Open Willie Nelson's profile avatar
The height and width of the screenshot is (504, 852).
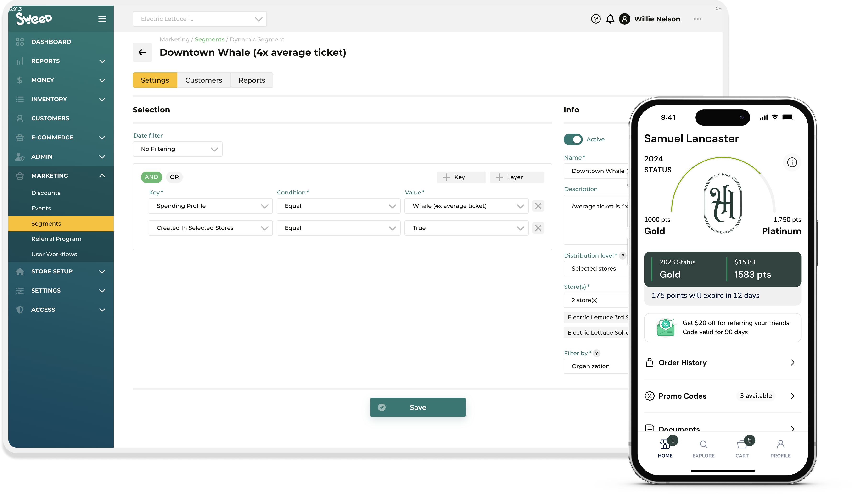point(624,19)
